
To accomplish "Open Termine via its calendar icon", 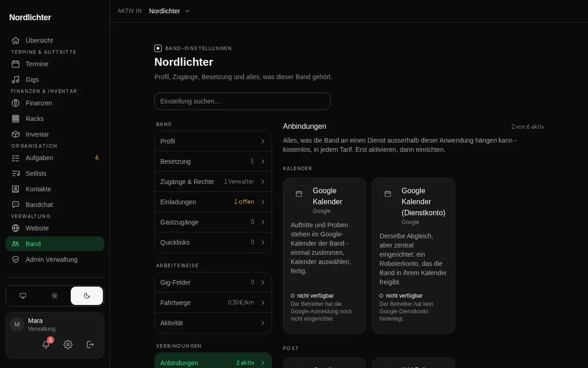I will (16, 64).
